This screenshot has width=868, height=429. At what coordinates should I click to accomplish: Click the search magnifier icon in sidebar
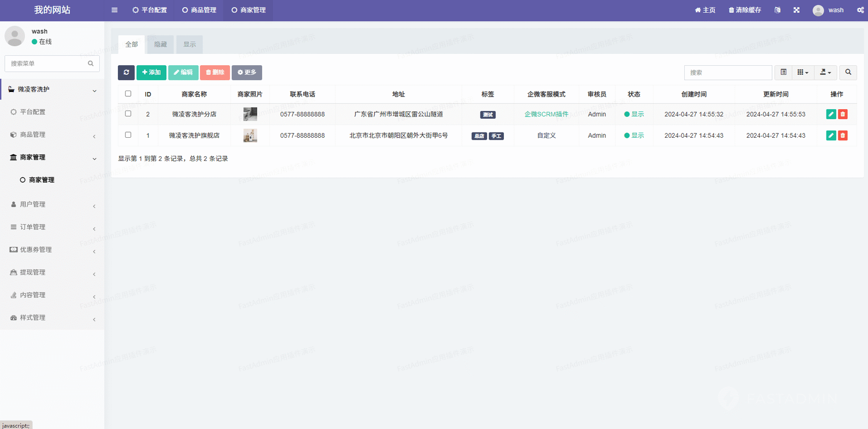pos(91,63)
